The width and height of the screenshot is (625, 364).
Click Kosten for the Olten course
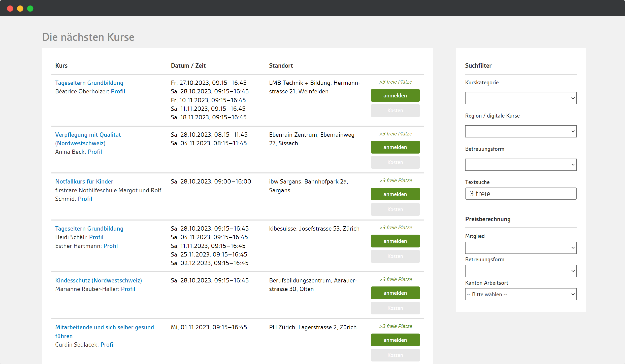395,308
